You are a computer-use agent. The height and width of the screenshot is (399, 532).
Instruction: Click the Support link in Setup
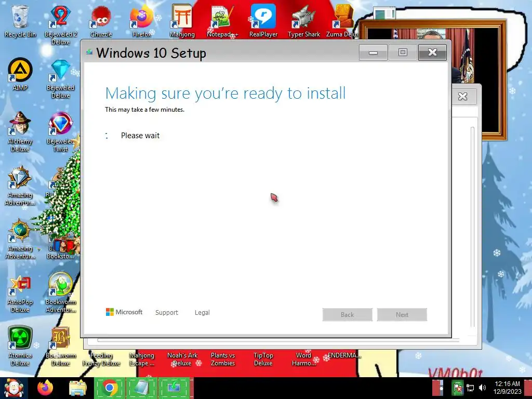(167, 312)
